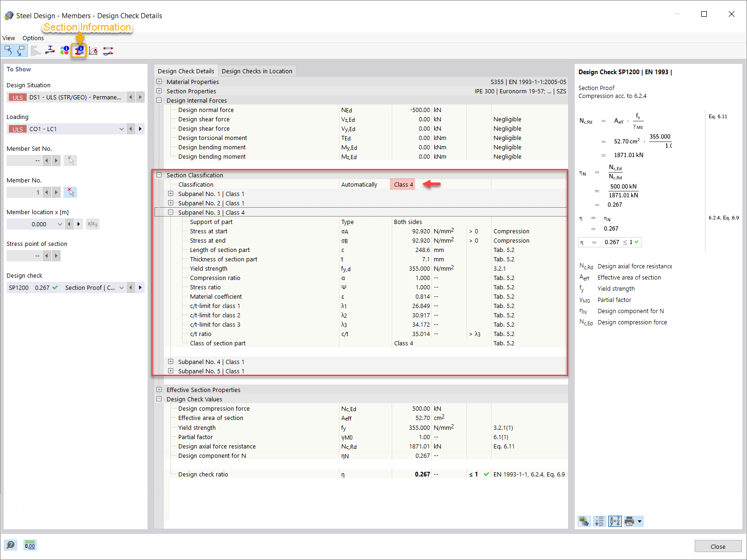Click the printer icon in the formula panel
This screenshot has height=560, width=747.
click(629, 521)
